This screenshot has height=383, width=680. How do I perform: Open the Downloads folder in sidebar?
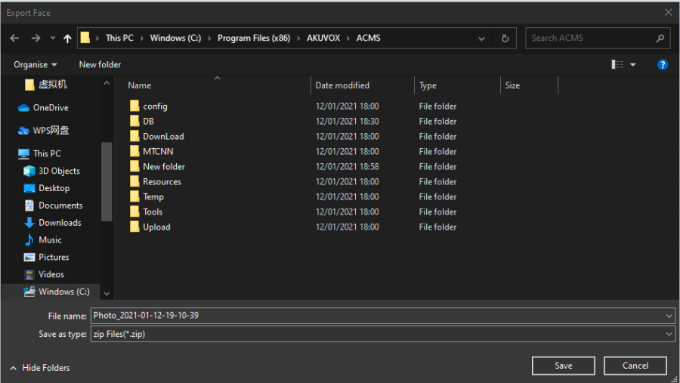pyautogui.click(x=59, y=223)
